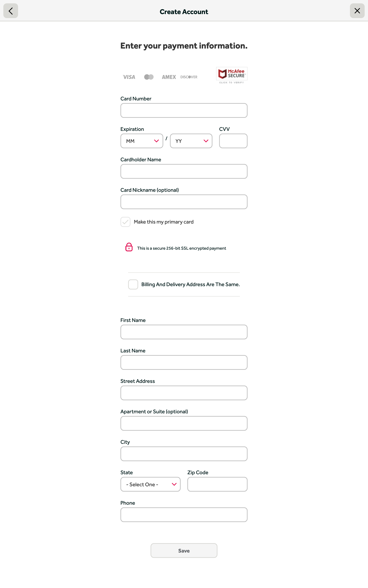
Task: Click the AMEX card icon
Action: coord(169,77)
